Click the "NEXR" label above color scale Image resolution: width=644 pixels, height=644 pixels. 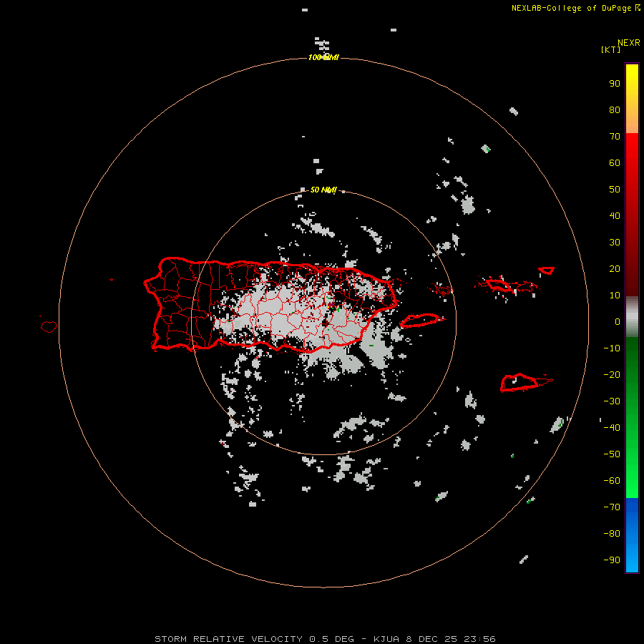coord(629,43)
